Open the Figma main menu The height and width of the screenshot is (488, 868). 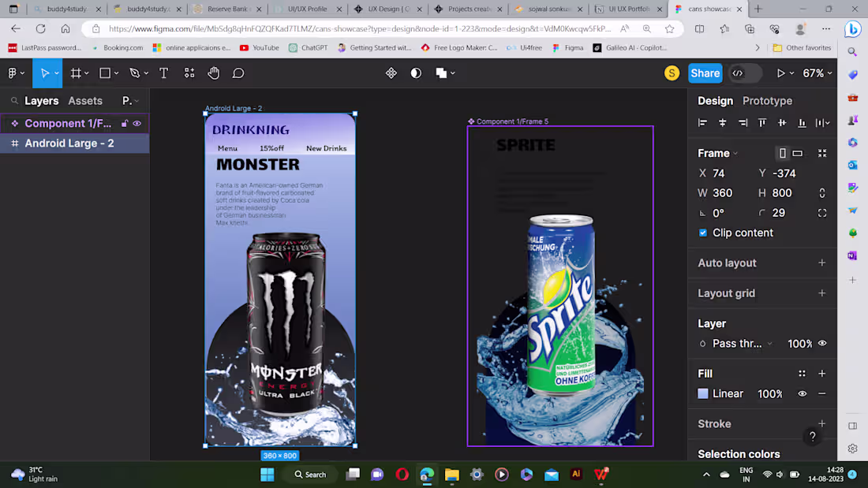tap(13, 73)
